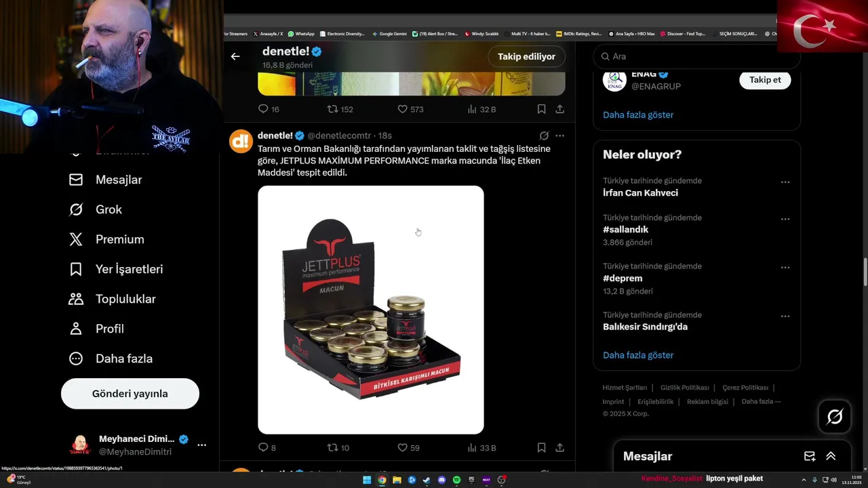Open the IMDb: Ratings bookmark
868x488 pixels.
pyautogui.click(x=578, y=34)
